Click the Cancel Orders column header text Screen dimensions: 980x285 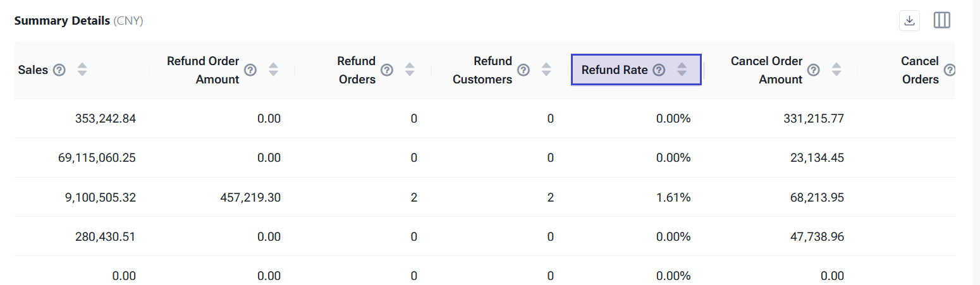[920, 70]
